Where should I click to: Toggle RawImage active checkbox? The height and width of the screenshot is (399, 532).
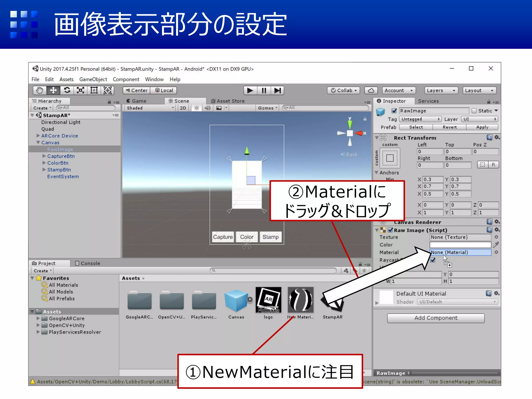point(394,111)
